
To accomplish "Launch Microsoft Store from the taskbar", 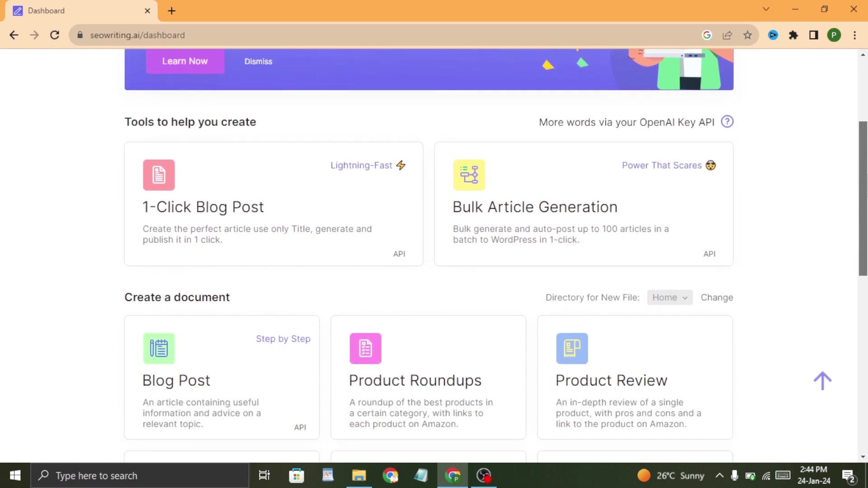I will click(297, 475).
